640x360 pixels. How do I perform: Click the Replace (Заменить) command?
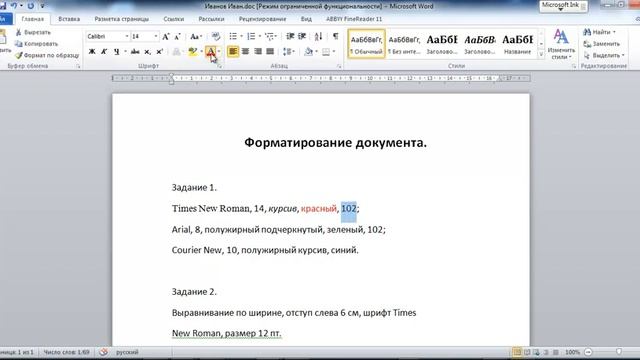[x=602, y=44]
